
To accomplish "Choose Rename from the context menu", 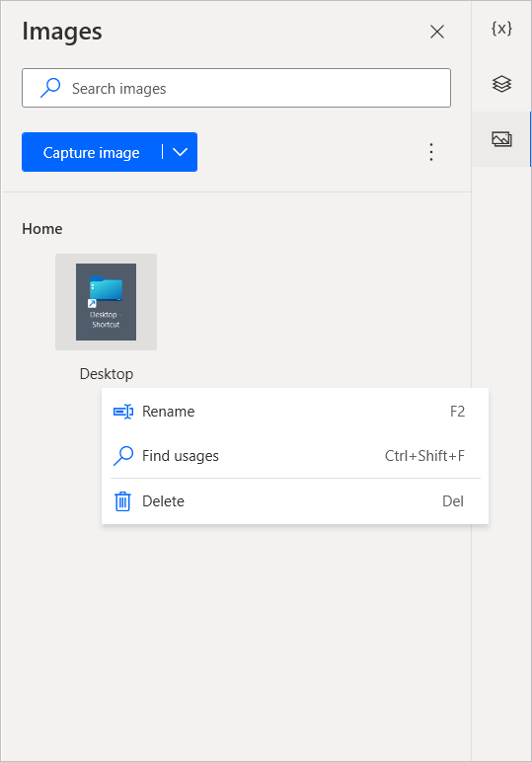I will coord(294,412).
